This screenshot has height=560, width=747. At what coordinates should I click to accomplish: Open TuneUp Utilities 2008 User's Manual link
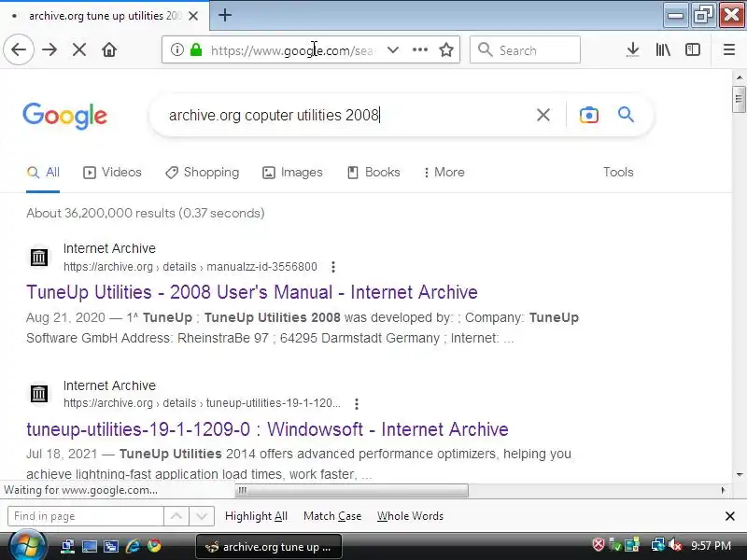click(x=252, y=292)
